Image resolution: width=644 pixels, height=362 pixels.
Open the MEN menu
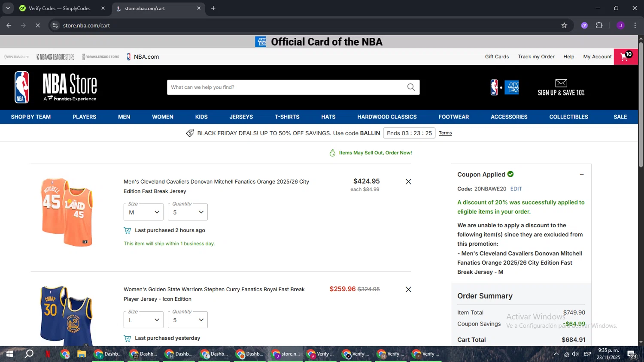pyautogui.click(x=124, y=117)
